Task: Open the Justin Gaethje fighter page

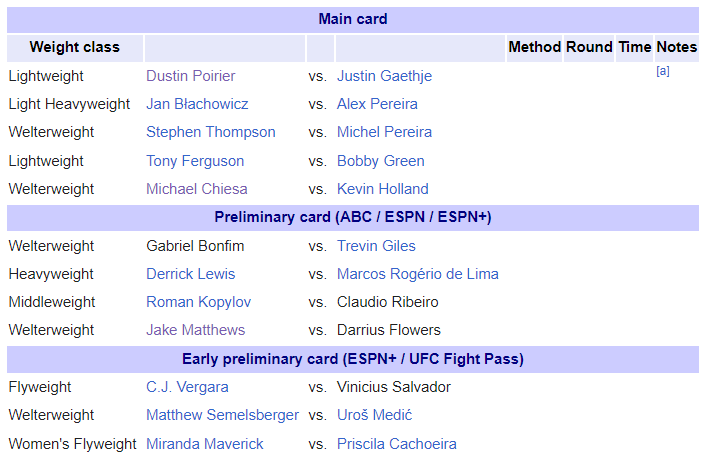Action: coord(384,76)
